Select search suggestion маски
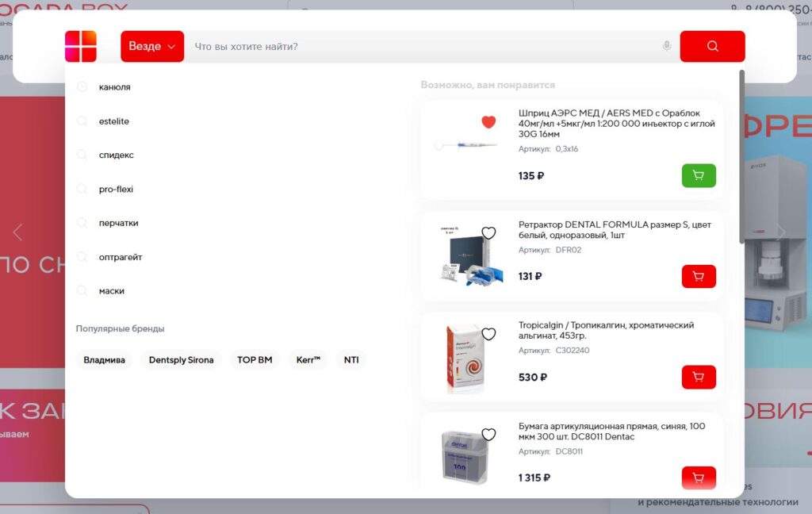The width and height of the screenshot is (812, 514). 111,290
